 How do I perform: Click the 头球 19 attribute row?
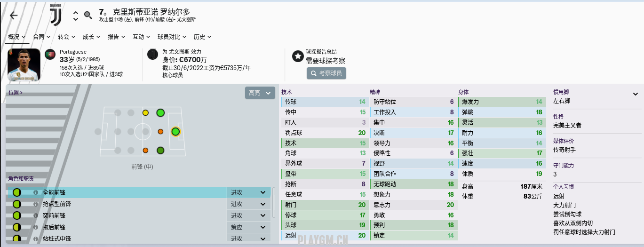(x=325, y=225)
